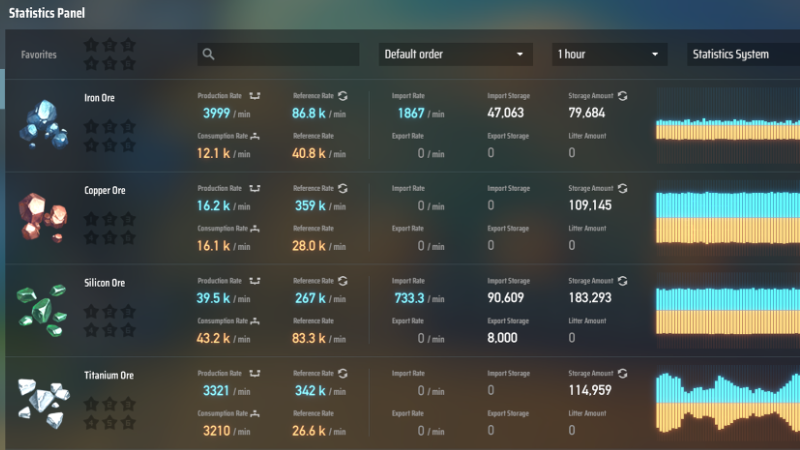Click the Titanium Ore item icon
Screen dimensions: 800x450
click(x=42, y=399)
